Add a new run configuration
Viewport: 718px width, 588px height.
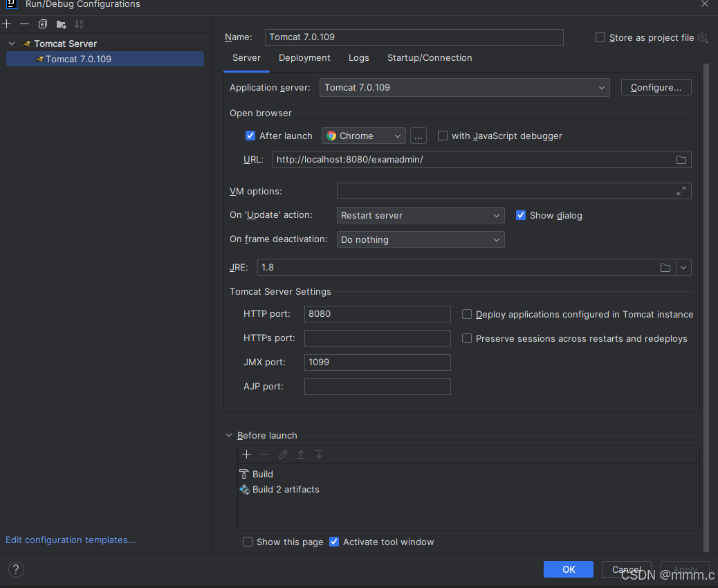pyautogui.click(x=7, y=24)
